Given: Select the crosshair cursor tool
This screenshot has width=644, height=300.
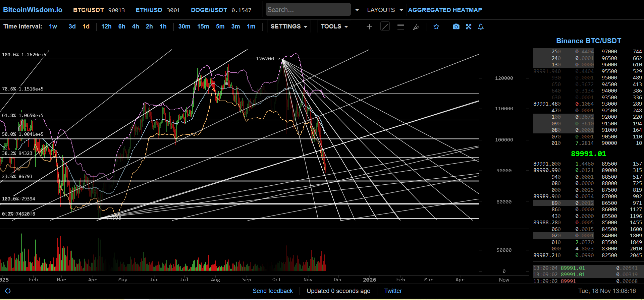Looking at the screenshot, I should 369,26.
